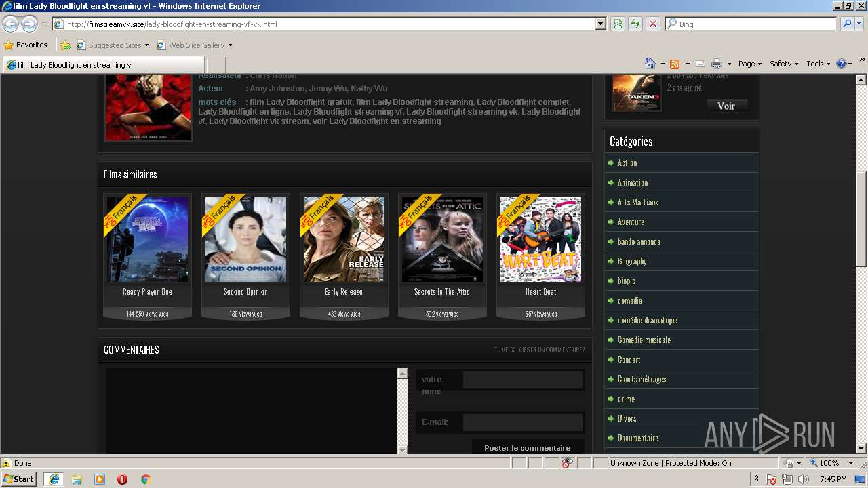
Task: Click the Home icon in command bar
Action: [x=650, y=64]
